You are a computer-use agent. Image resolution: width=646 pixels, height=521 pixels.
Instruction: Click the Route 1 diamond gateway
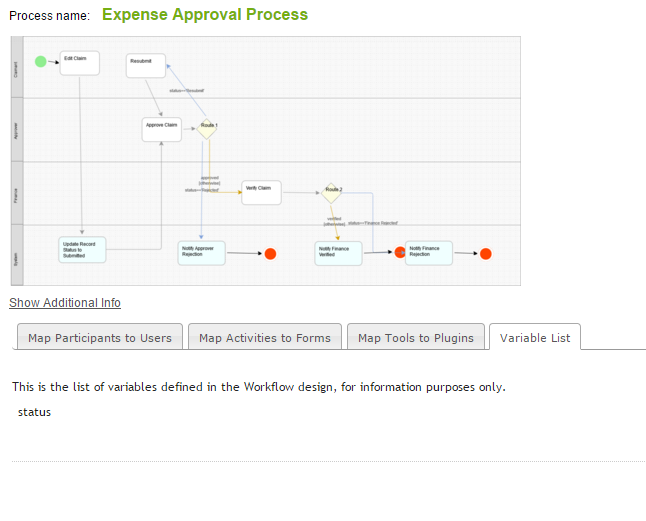[x=208, y=127]
